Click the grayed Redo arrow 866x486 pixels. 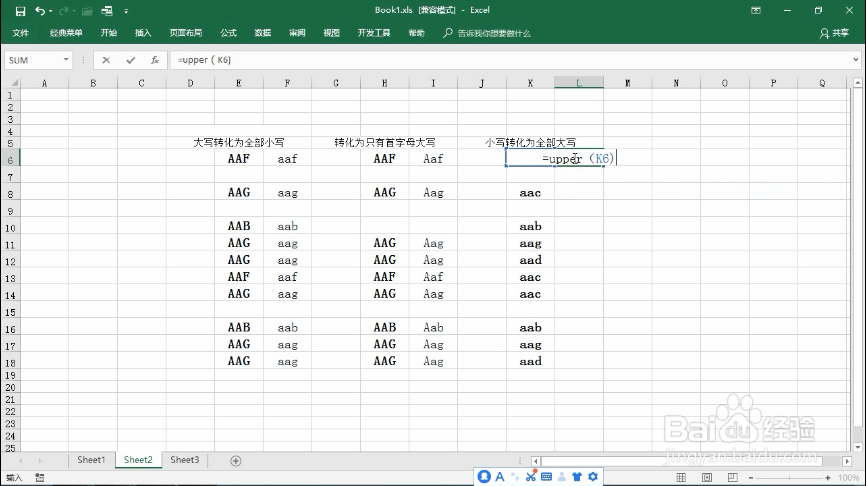click(64, 11)
